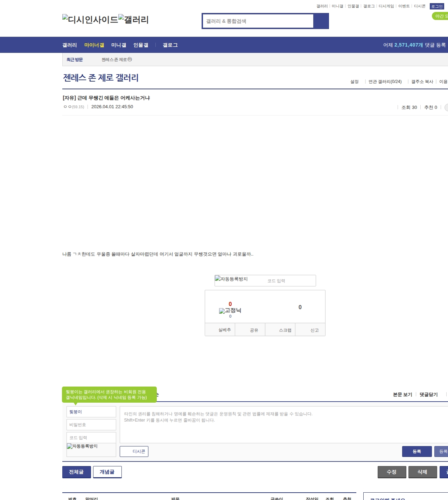Click the 미니갤 link in the top utility menu
448x500 pixels.
[x=337, y=6]
